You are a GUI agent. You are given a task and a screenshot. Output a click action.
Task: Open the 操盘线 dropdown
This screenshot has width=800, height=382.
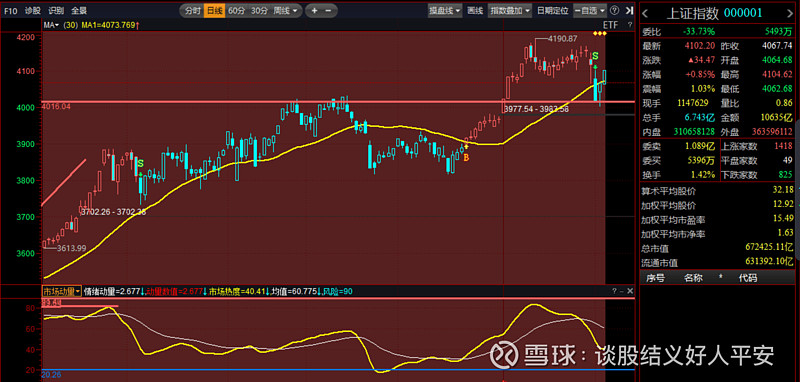click(x=445, y=10)
